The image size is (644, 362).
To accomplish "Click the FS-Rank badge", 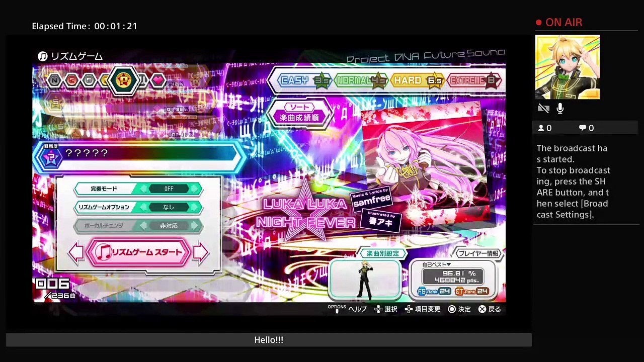I will (x=434, y=292).
